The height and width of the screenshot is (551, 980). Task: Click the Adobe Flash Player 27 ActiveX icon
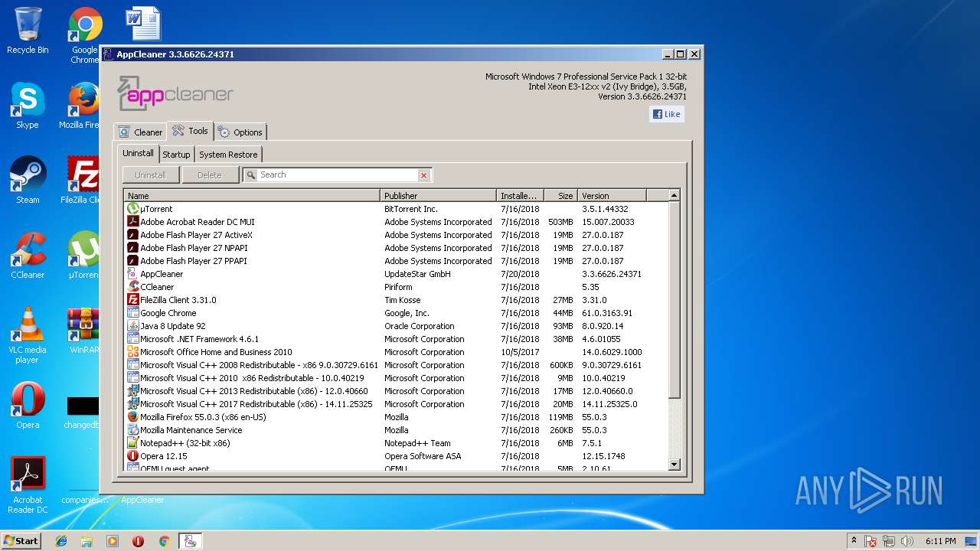(x=133, y=235)
